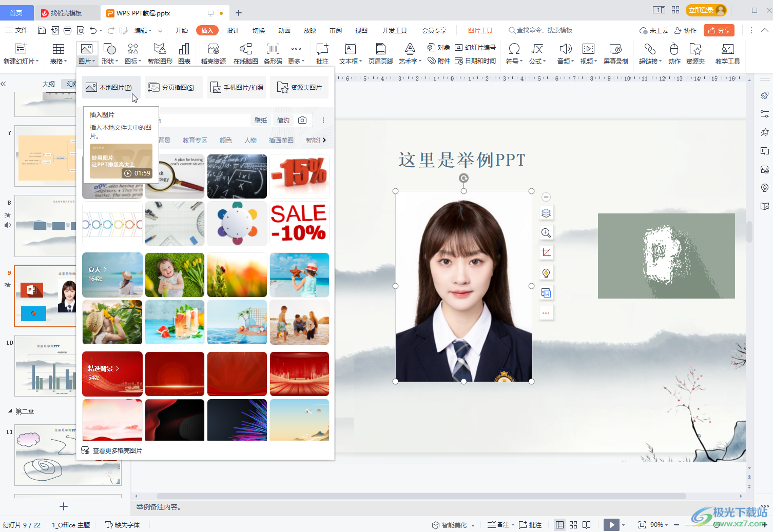Viewport: 773px width, 532px height.
Task: Open the Table insert tool
Action: coord(59,49)
